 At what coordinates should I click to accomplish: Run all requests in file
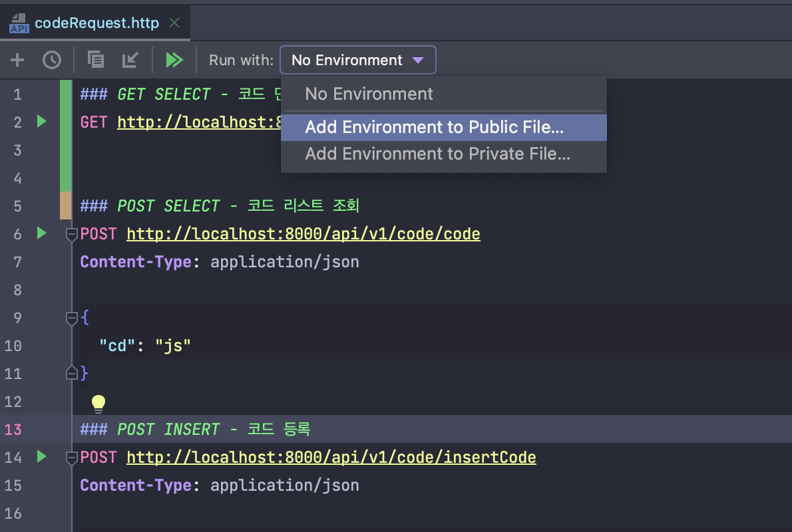coord(174,60)
